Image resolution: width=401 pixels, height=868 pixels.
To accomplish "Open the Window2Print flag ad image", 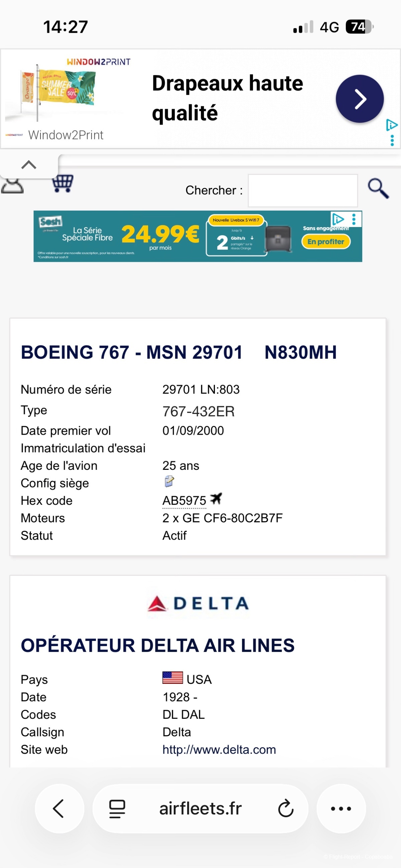I will (57, 89).
